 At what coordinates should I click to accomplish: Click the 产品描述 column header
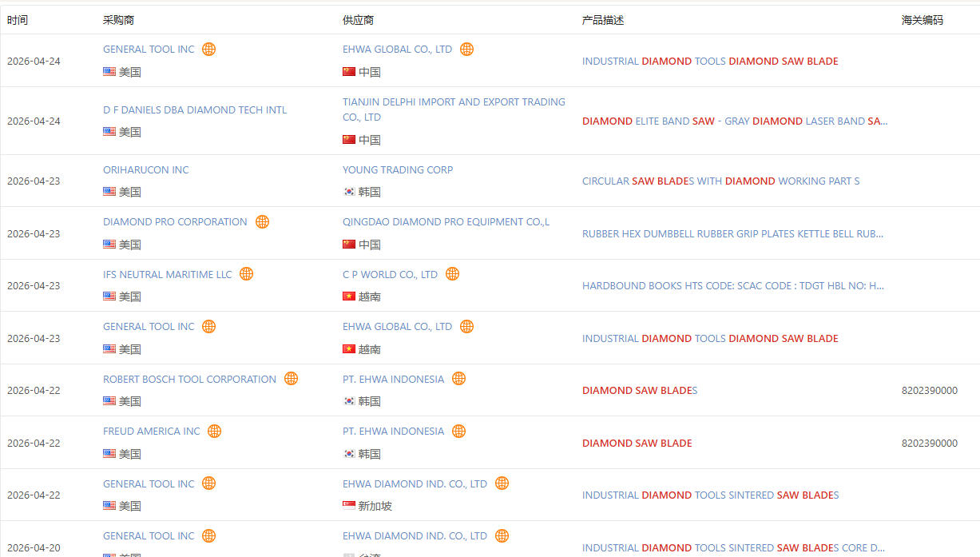coord(603,20)
